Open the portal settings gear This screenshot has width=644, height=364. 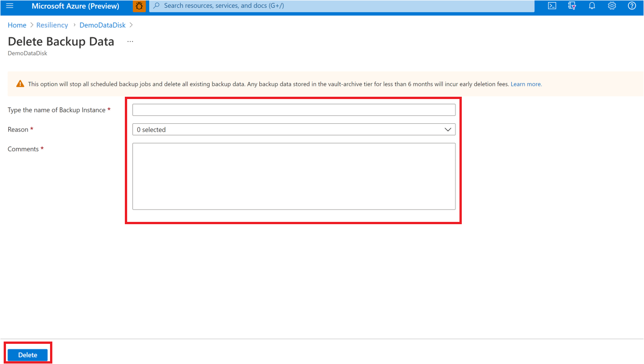tap(612, 6)
